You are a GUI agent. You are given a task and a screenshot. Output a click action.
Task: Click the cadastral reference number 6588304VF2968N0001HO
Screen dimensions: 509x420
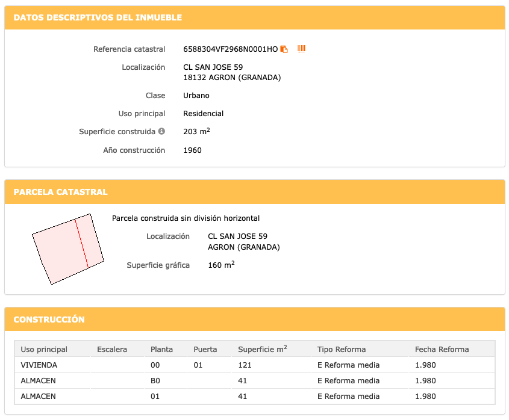point(230,49)
